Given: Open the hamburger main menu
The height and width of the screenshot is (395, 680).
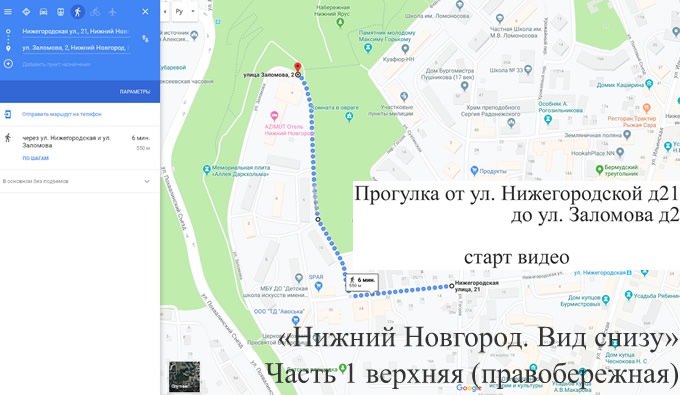Looking at the screenshot, I should point(8,12).
